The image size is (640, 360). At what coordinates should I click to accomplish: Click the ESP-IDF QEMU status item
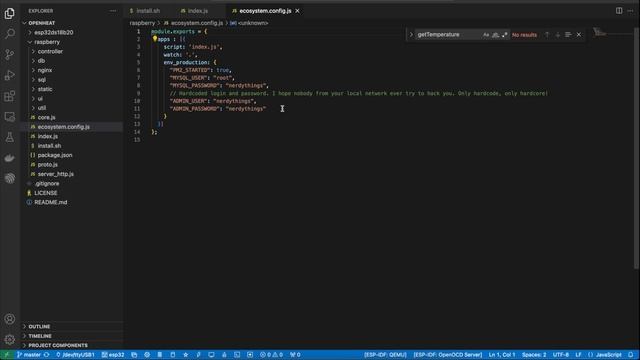tap(385, 355)
